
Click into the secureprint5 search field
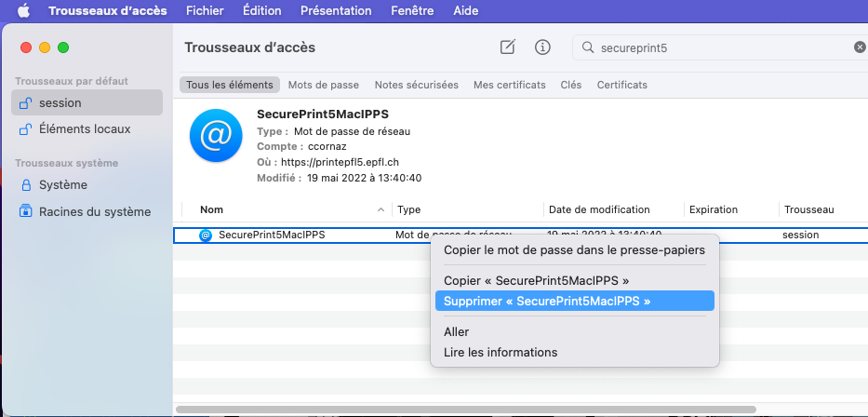coord(720,47)
